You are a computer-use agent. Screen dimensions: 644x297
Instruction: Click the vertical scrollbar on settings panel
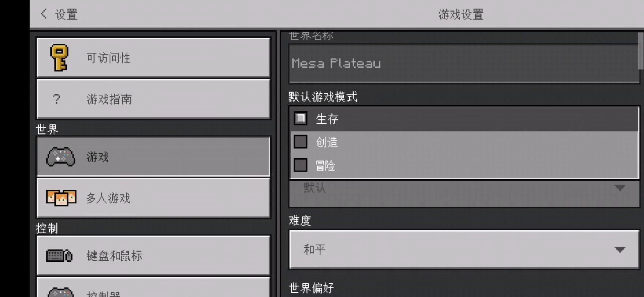pos(641,50)
